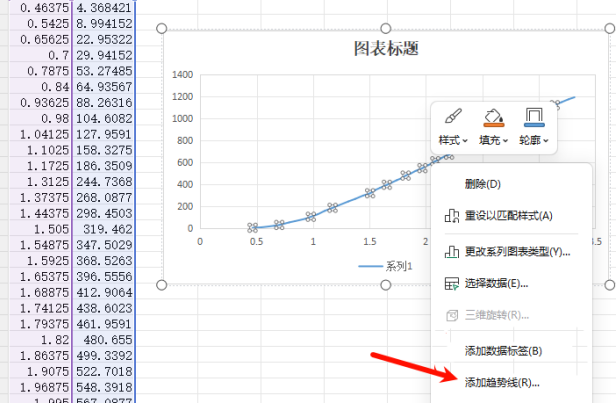Click the greyed-out 三维旋转(R) cube icon
Screen dimensions: 616x404
tap(451, 315)
